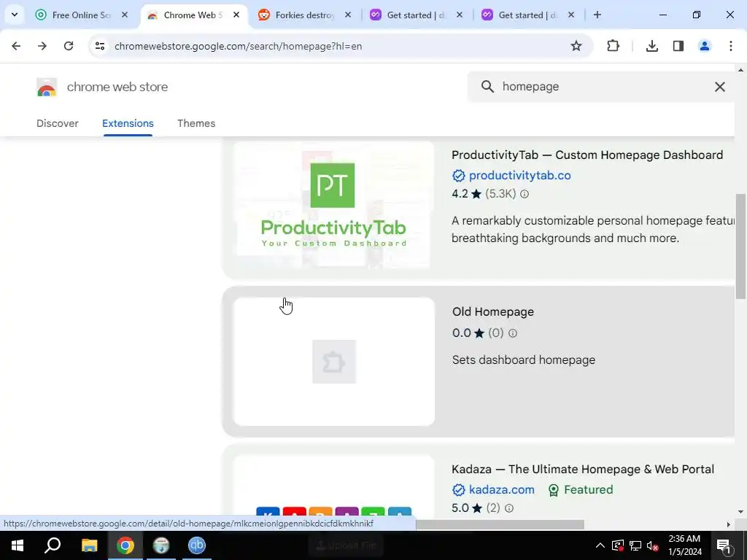Select the Extensions tab
The height and width of the screenshot is (560, 747).
128,123
